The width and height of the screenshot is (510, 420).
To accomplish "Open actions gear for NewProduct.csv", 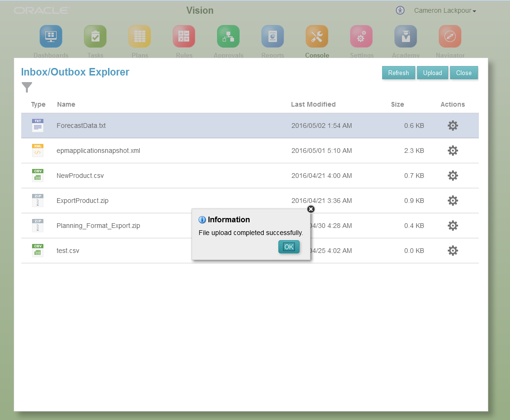I will click(x=453, y=176).
